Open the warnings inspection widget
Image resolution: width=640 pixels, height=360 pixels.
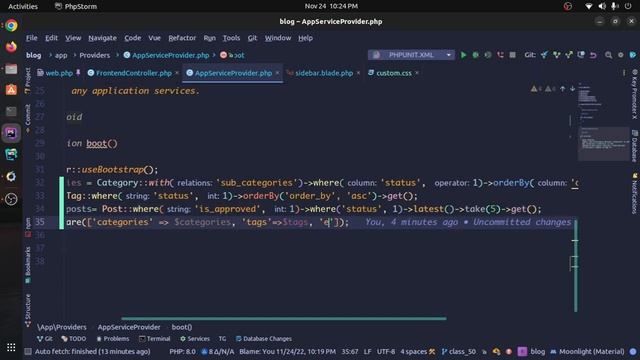click(542, 89)
